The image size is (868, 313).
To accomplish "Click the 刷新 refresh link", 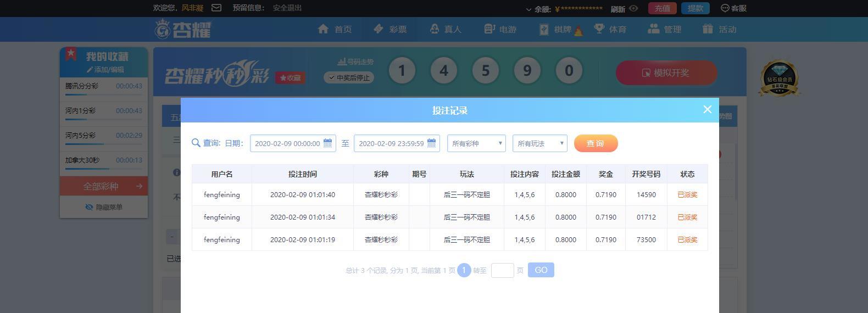I will 617,9.
